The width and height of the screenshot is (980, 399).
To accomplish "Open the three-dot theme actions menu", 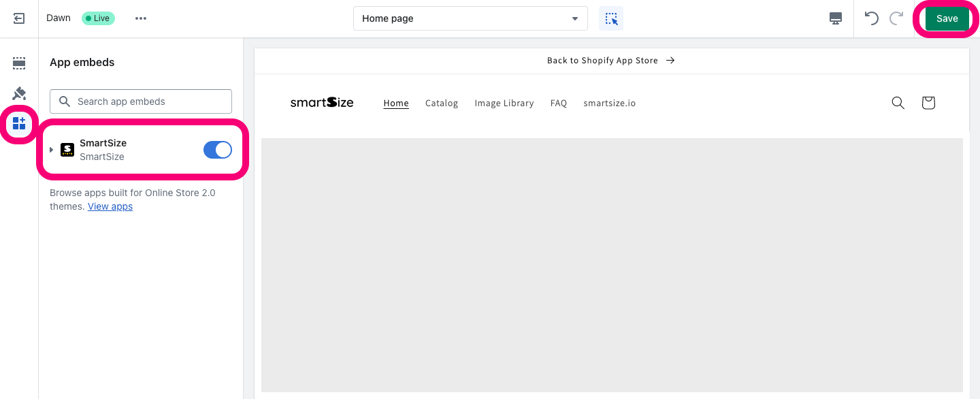I will point(141,18).
